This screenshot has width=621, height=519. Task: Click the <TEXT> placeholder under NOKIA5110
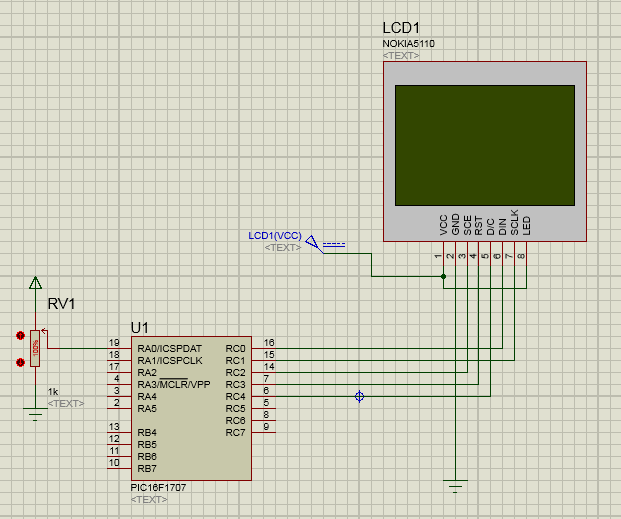pyautogui.click(x=401, y=55)
